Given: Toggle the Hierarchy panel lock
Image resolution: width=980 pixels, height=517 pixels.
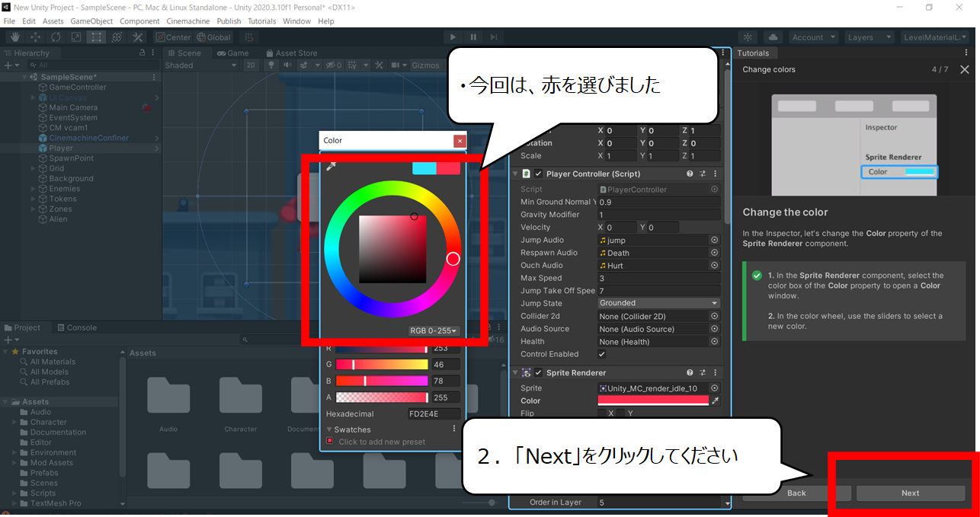Looking at the screenshot, I should pos(142,53).
